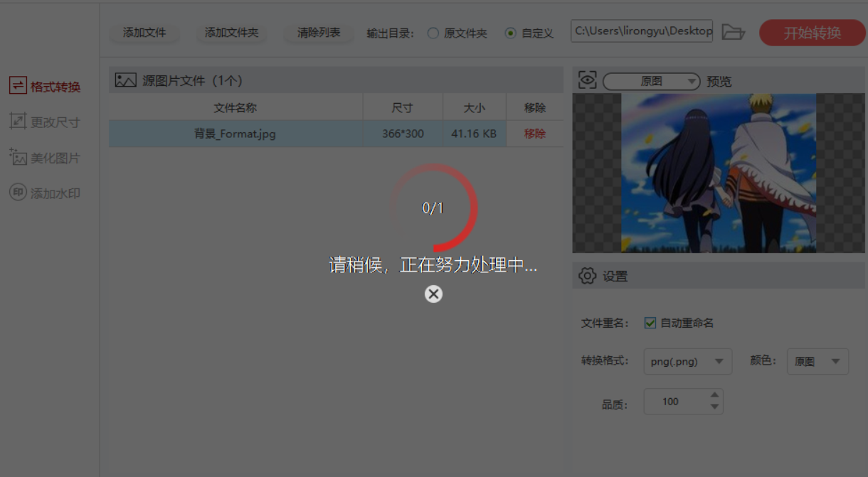
Task: Cancel processing with the X button
Action: (433, 294)
